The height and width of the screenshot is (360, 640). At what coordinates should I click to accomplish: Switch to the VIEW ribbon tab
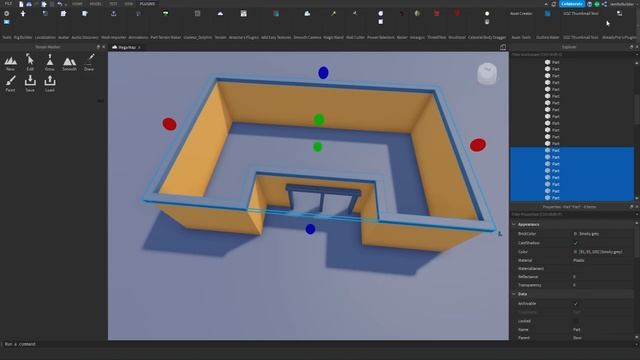[129, 4]
